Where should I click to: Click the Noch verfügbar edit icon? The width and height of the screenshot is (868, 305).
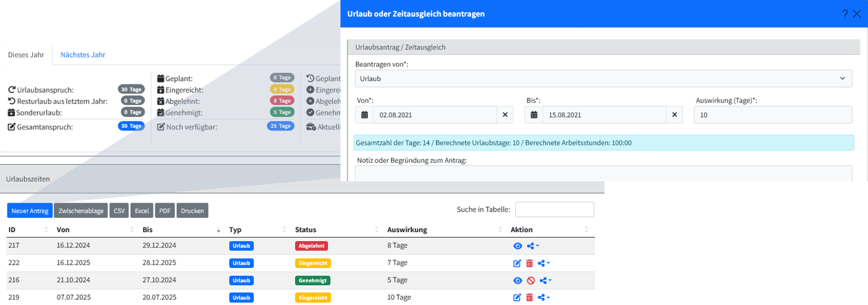pos(161,126)
